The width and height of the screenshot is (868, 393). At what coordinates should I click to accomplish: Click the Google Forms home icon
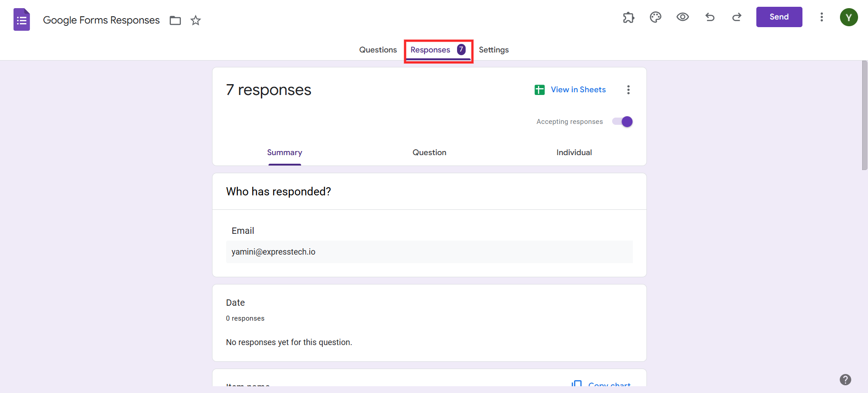[x=22, y=19]
